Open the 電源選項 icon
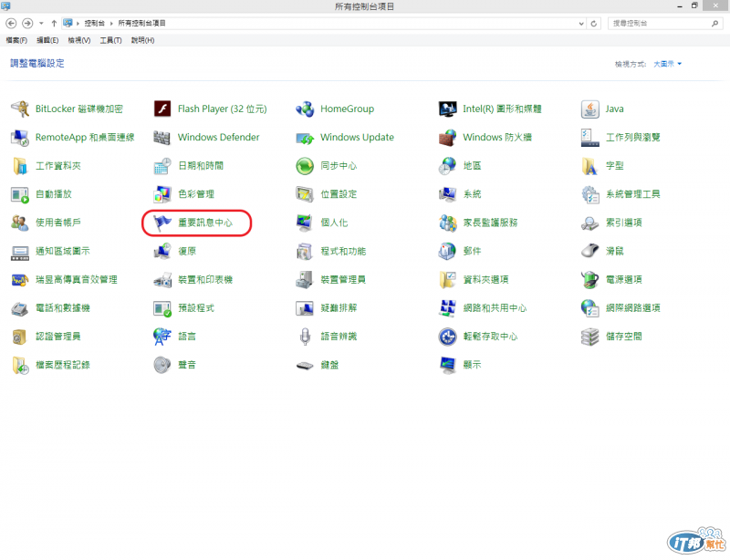 tap(589, 280)
